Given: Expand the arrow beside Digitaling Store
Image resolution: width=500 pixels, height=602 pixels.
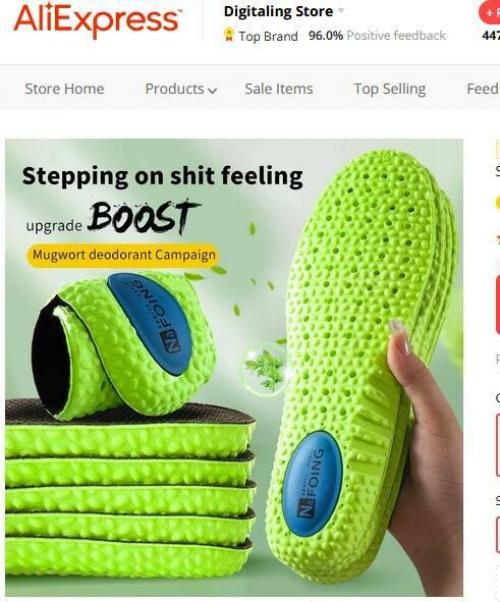Looking at the screenshot, I should (340, 11).
